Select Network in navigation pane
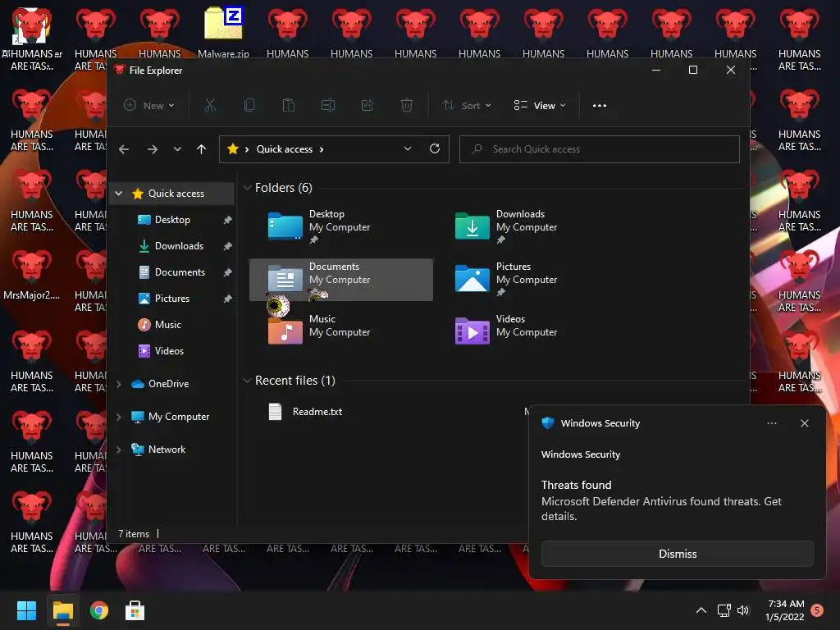 (x=167, y=450)
